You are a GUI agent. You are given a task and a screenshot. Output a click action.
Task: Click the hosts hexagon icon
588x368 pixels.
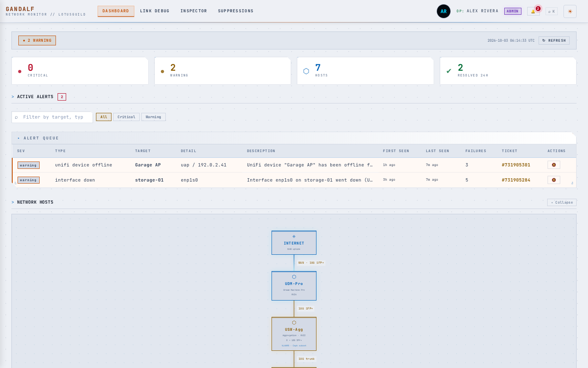(306, 71)
